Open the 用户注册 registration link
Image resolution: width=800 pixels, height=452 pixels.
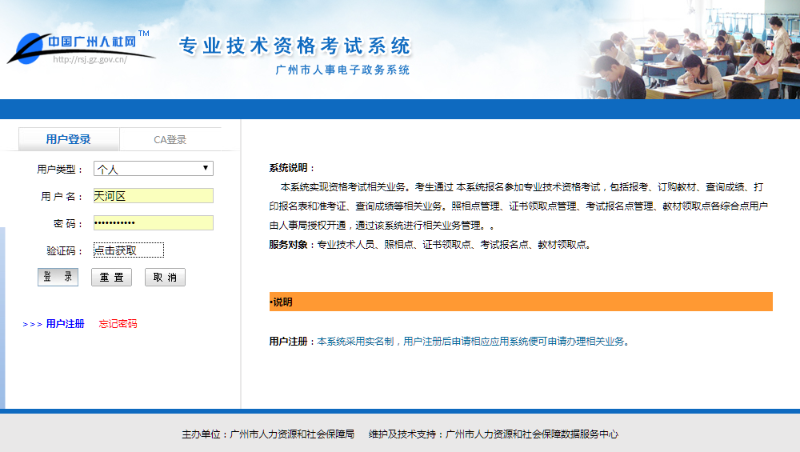(x=64, y=324)
